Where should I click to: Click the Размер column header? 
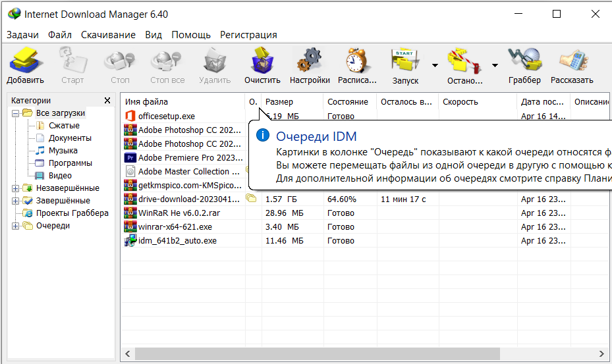click(x=292, y=102)
